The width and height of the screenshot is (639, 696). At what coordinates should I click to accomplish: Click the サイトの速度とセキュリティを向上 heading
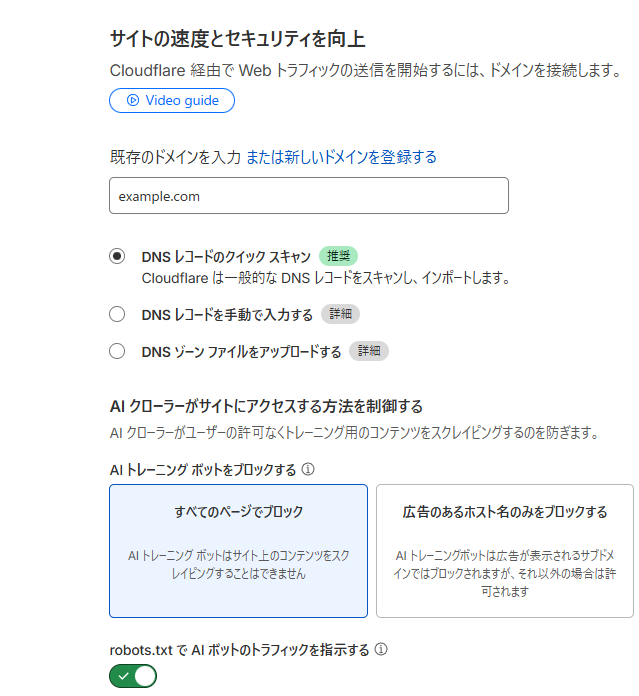tap(237, 39)
